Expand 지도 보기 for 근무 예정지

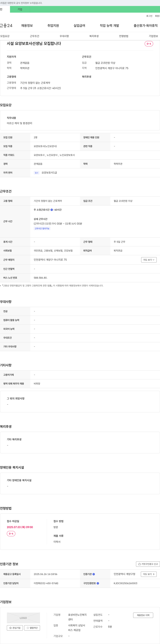149,260
